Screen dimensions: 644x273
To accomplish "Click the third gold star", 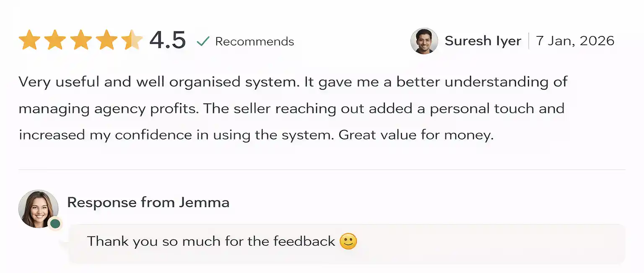I will point(81,40).
